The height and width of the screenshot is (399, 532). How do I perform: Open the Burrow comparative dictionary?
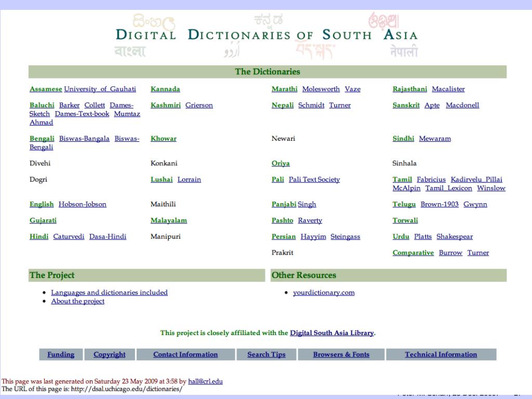pyautogui.click(x=450, y=253)
